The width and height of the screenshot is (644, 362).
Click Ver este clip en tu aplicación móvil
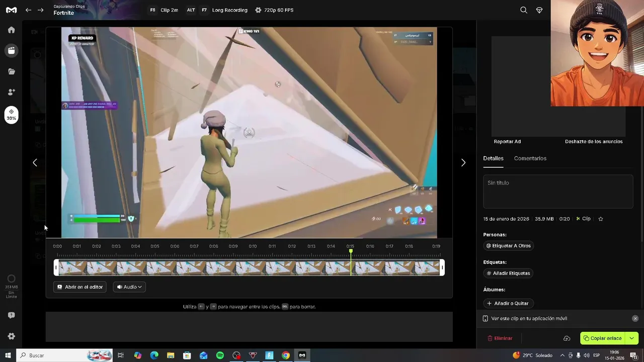(528, 318)
